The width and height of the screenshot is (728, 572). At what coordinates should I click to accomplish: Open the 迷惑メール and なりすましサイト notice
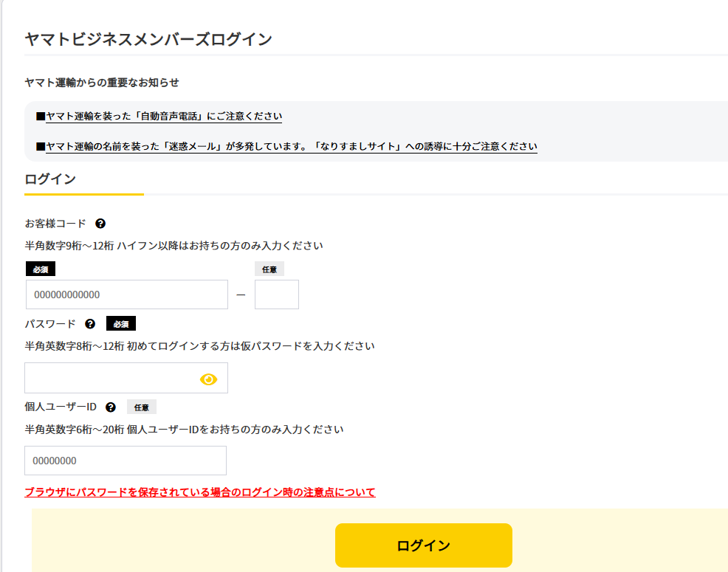click(291, 147)
